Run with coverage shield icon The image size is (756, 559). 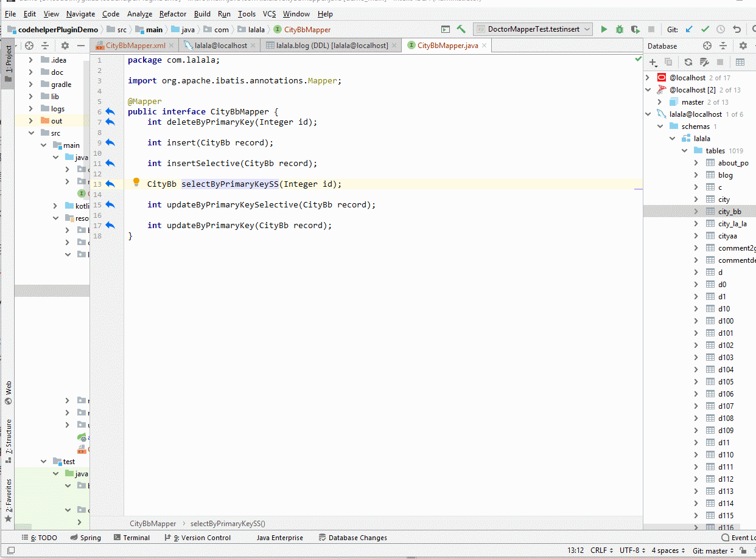635,29
